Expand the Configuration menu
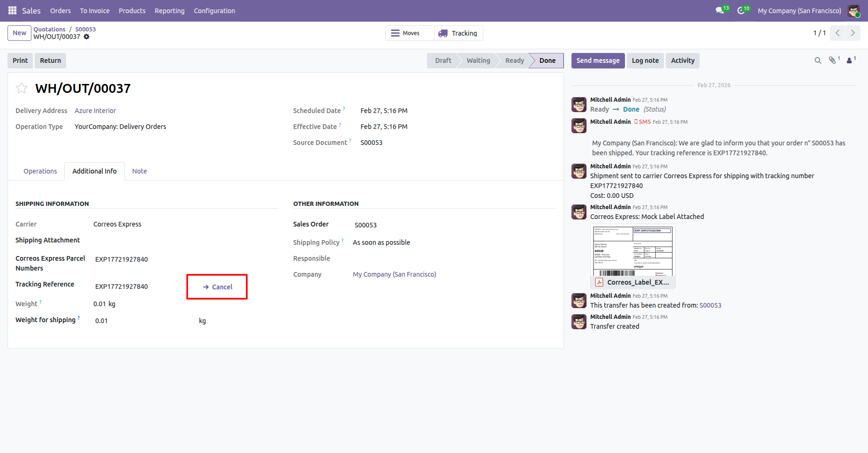The width and height of the screenshot is (868, 453). (214, 11)
